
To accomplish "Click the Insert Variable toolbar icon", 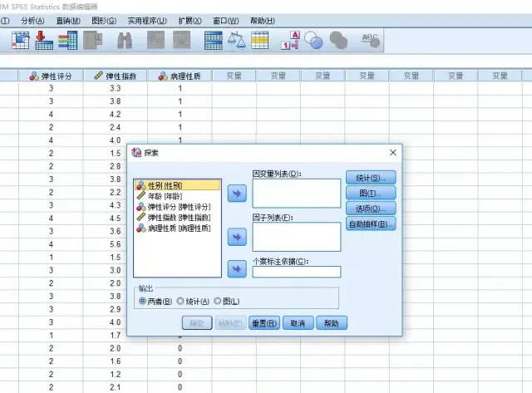I will click(181, 41).
